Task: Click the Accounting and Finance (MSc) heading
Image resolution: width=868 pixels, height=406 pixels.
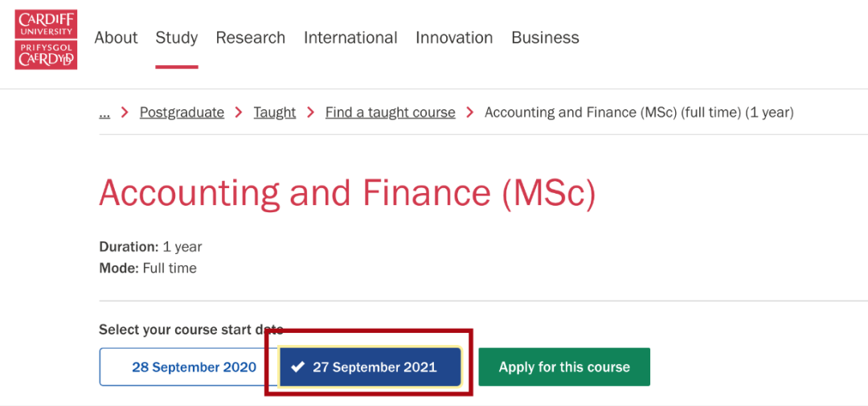Action: point(346,194)
